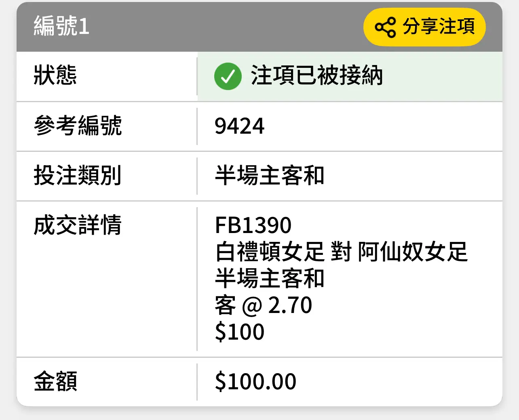This screenshot has height=420, width=519.
Task: Click the $100 stake in details
Action: tap(240, 332)
